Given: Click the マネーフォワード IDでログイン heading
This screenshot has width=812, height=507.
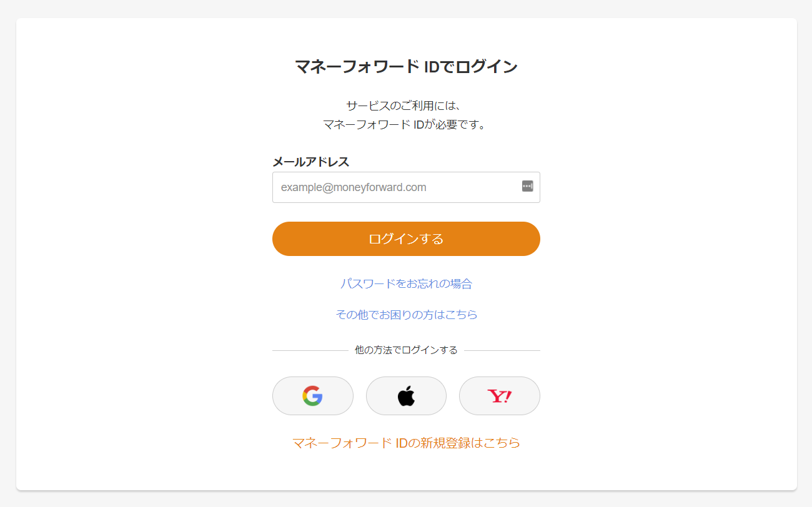Looking at the screenshot, I should coord(406,66).
